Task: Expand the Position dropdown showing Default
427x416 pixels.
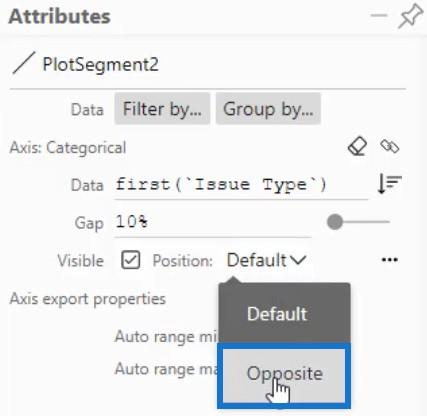Action: pos(266,260)
